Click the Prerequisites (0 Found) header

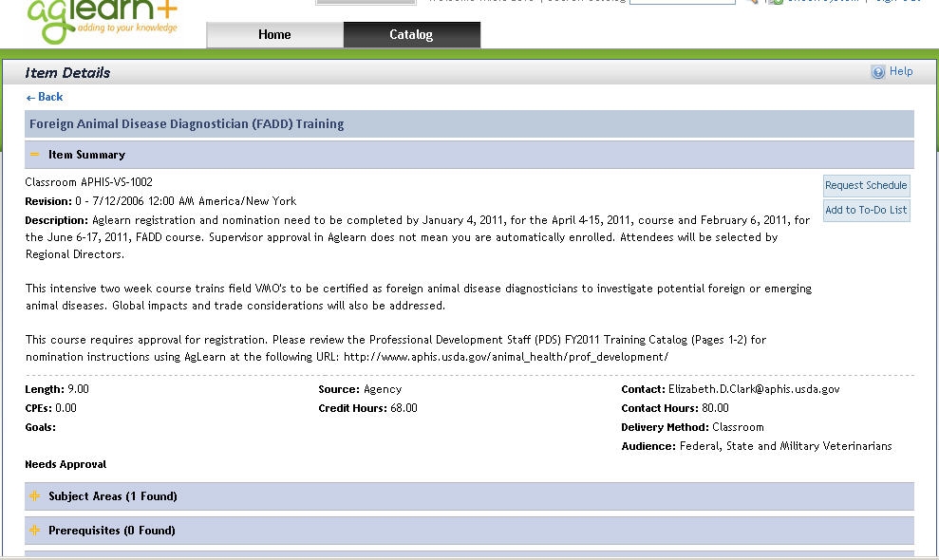111,531
